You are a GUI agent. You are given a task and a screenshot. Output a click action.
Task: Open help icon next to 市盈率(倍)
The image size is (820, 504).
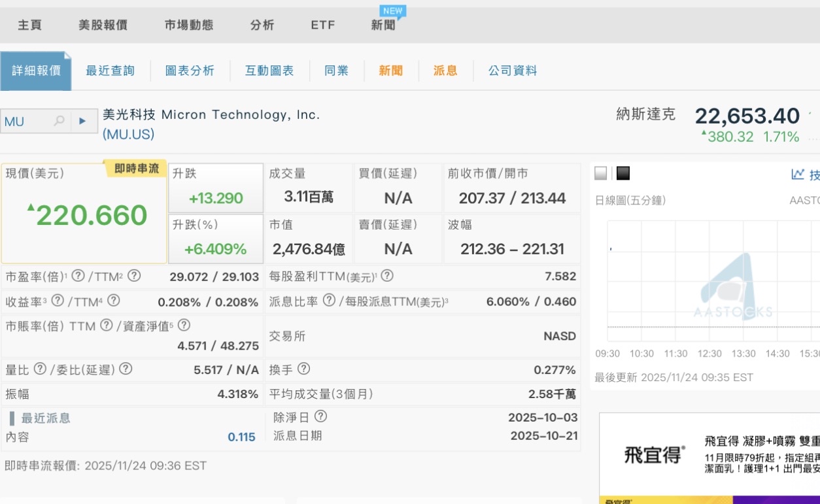click(78, 276)
